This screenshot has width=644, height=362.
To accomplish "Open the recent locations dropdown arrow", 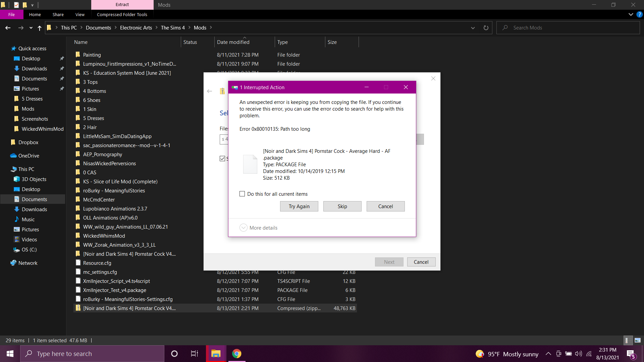I will coord(31,28).
